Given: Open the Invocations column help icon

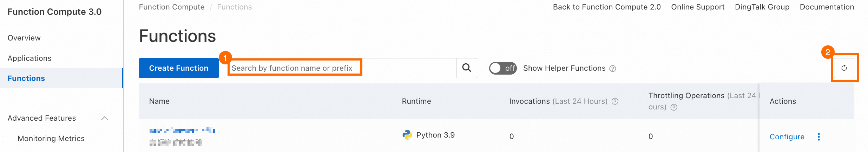Looking at the screenshot, I should click(x=615, y=101).
